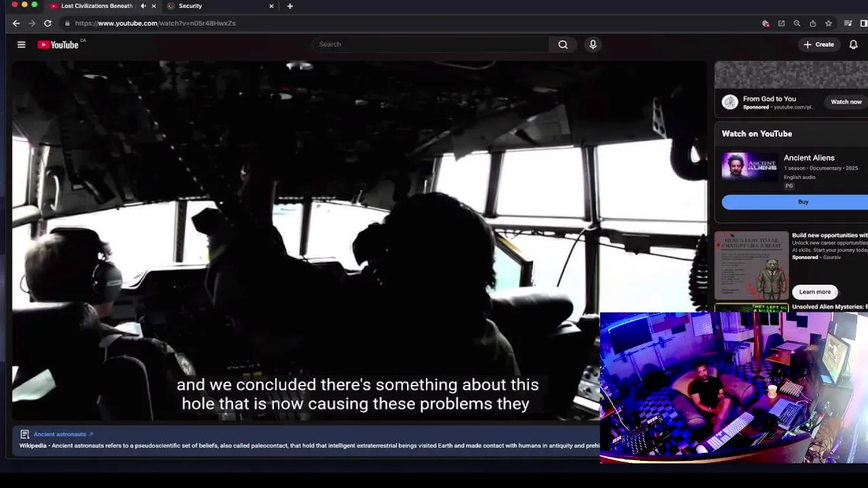Image resolution: width=868 pixels, height=488 pixels.
Task: Open a new browser tab
Action: click(x=290, y=6)
